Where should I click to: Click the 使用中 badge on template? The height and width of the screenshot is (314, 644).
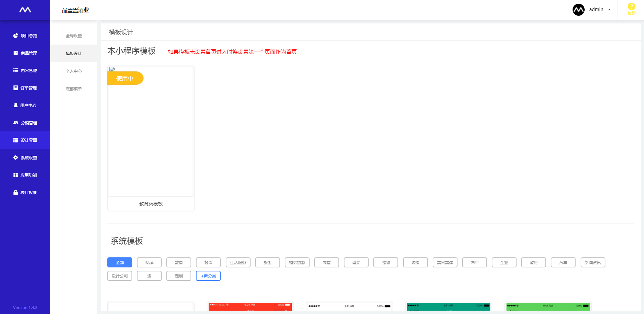(x=125, y=78)
